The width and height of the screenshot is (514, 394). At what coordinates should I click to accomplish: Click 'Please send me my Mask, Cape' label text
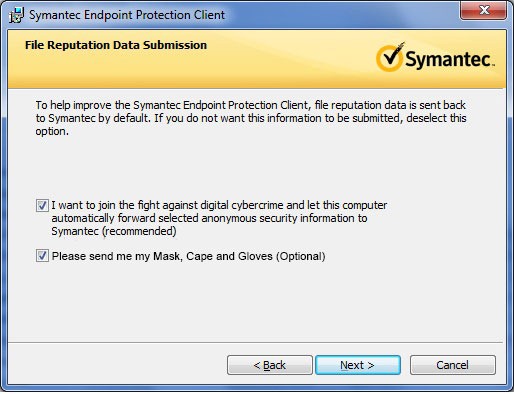[189, 256]
